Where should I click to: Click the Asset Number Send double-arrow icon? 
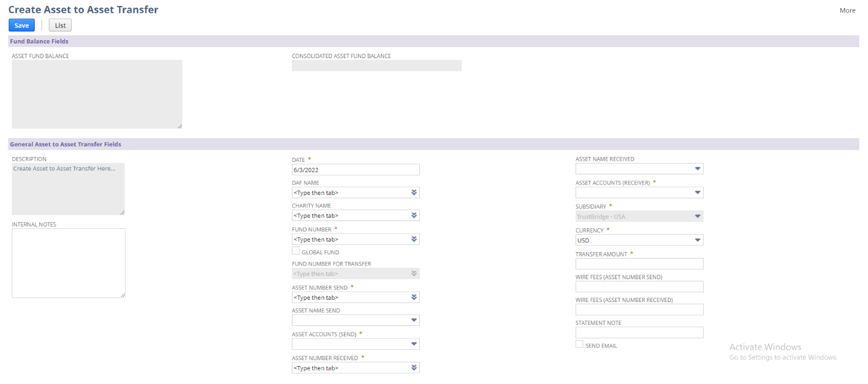click(414, 298)
